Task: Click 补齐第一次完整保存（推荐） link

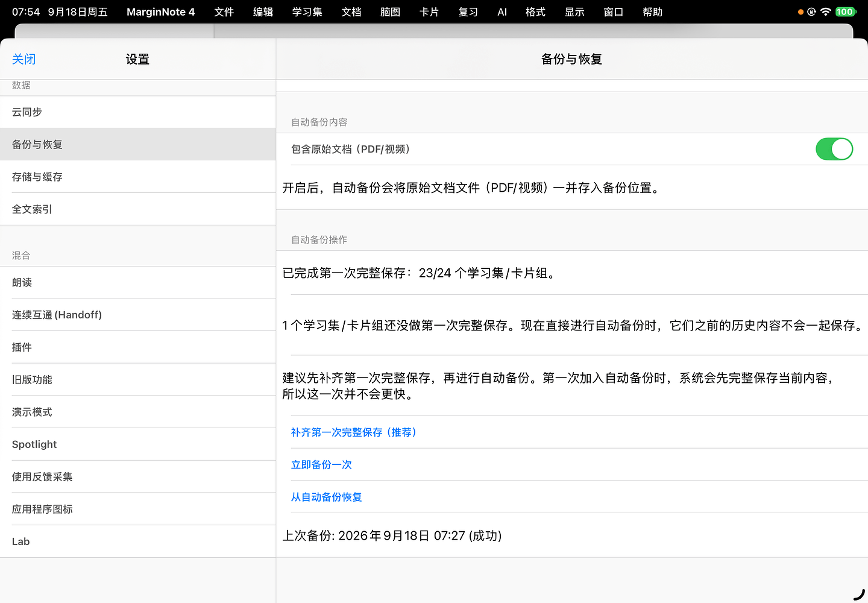Action: point(354,432)
